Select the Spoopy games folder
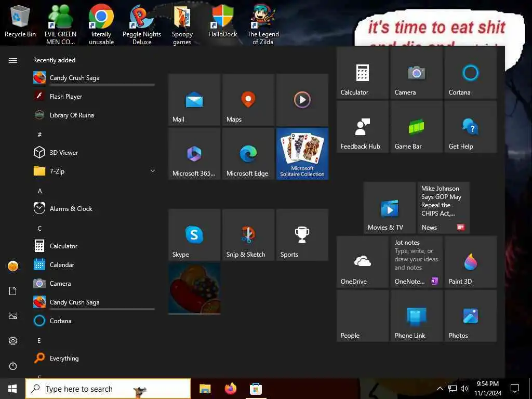Screen dimensions: 532x399 (x=182, y=24)
